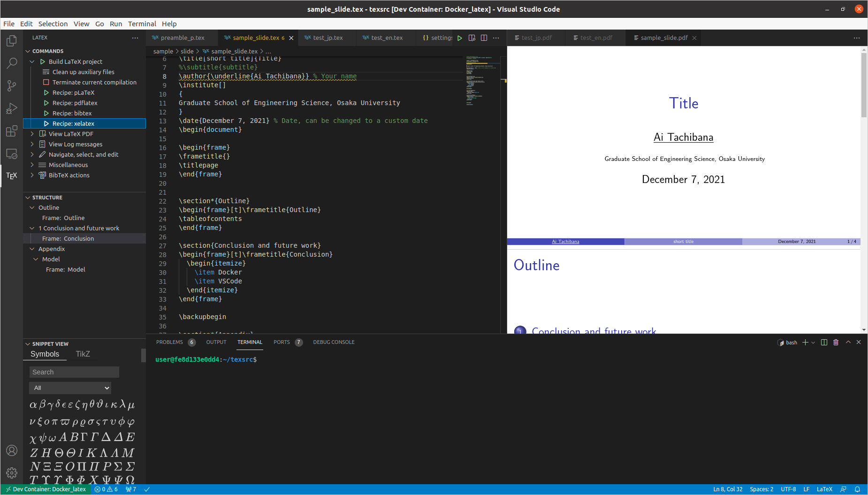Click Clean up auxiliary files

[84, 72]
